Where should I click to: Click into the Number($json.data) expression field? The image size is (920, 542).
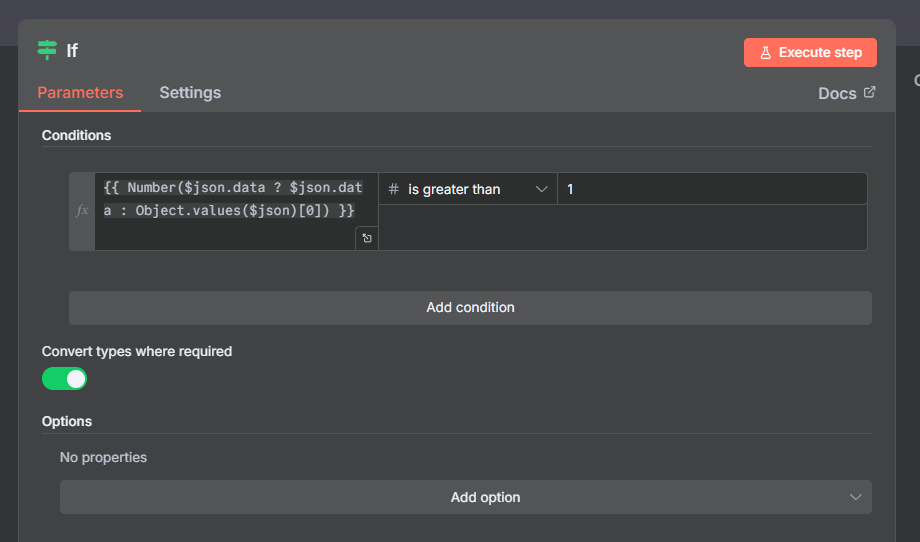coord(228,200)
